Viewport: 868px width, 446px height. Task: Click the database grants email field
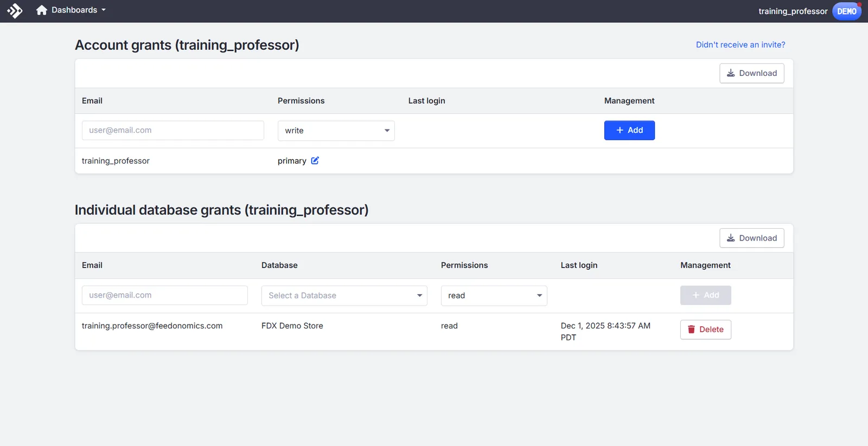[165, 295]
